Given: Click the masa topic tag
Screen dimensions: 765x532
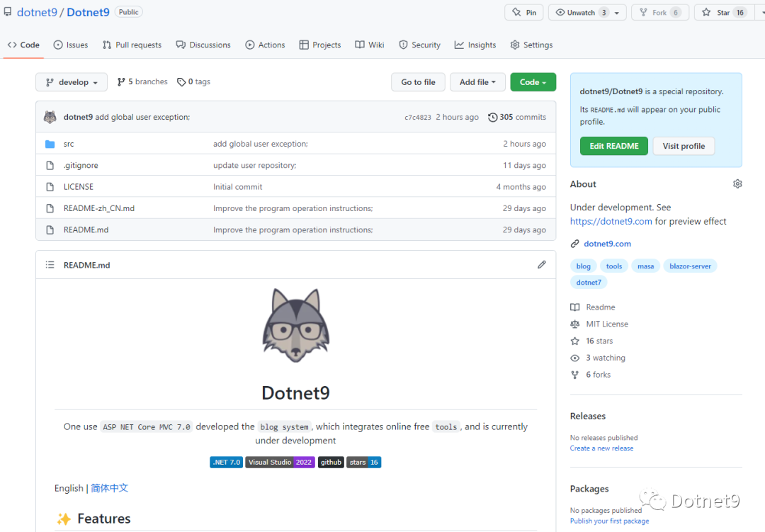Looking at the screenshot, I should point(645,266).
